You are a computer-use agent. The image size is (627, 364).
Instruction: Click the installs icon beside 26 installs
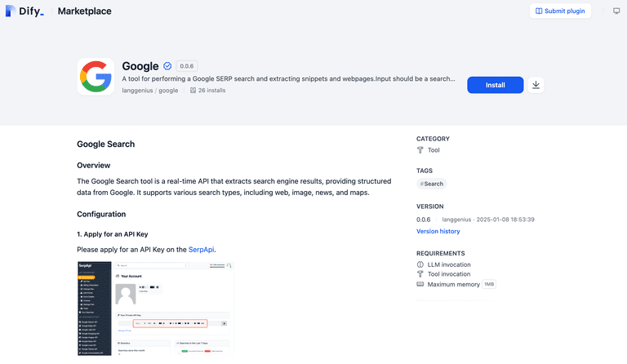(x=193, y=91)
